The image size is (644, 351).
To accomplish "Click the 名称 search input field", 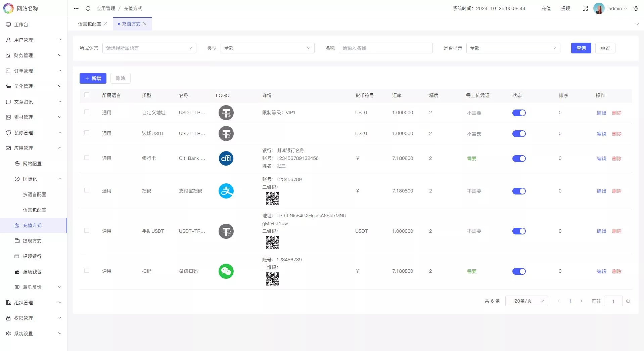I will (385, 48).
